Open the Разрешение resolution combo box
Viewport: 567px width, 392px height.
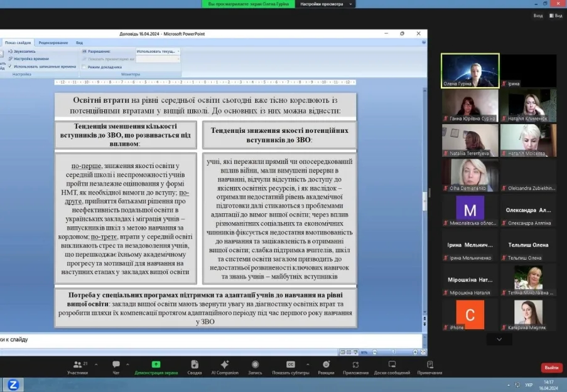tap(158, 51)
